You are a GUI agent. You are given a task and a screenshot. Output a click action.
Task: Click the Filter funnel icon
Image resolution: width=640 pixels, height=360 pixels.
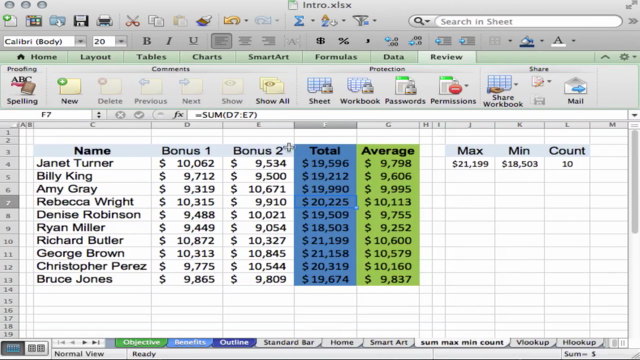(360, 21)
